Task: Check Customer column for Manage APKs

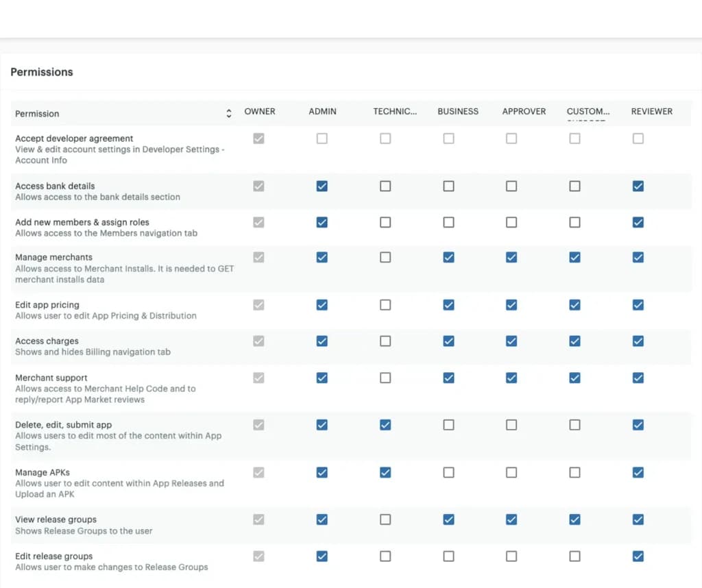Action: [x=575, y=472]
